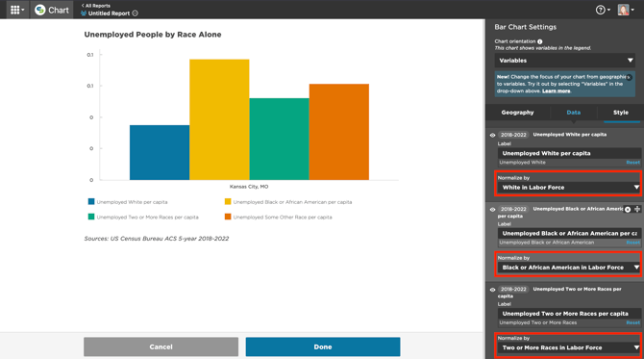Switch to the Geography tab
This screenshot has width=644, height=359.
pyautogui.click(x=517, y=113)
